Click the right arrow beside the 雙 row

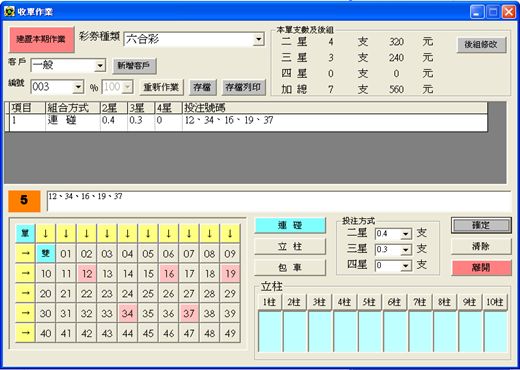point(25,253)
